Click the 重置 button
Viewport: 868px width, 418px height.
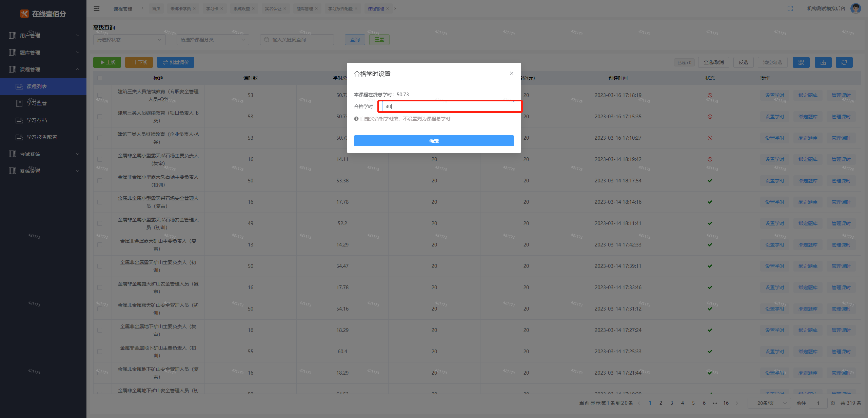tap(379, 40)
